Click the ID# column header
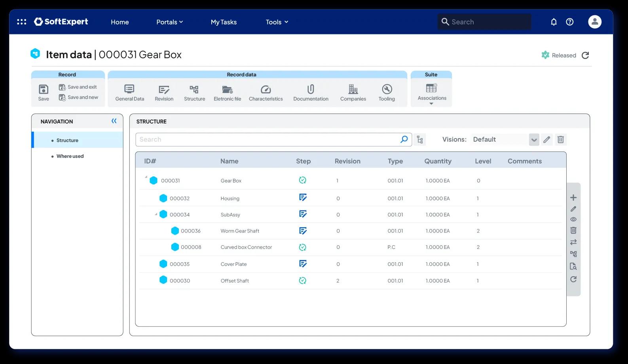 tap(150, 161)
